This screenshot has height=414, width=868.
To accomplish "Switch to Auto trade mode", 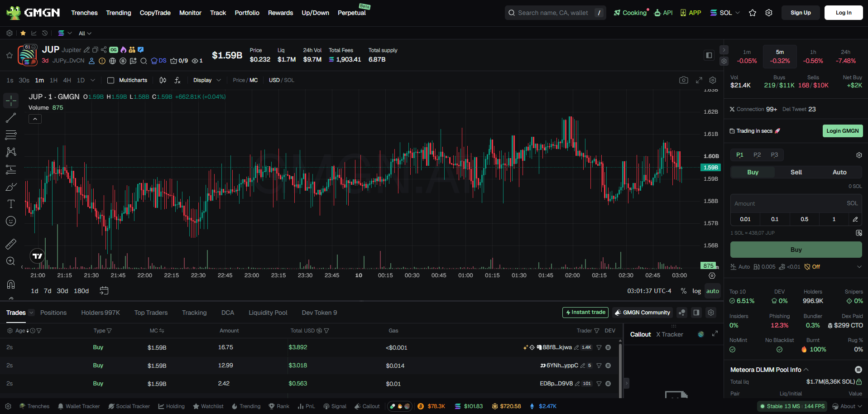I will pos(839,172).
